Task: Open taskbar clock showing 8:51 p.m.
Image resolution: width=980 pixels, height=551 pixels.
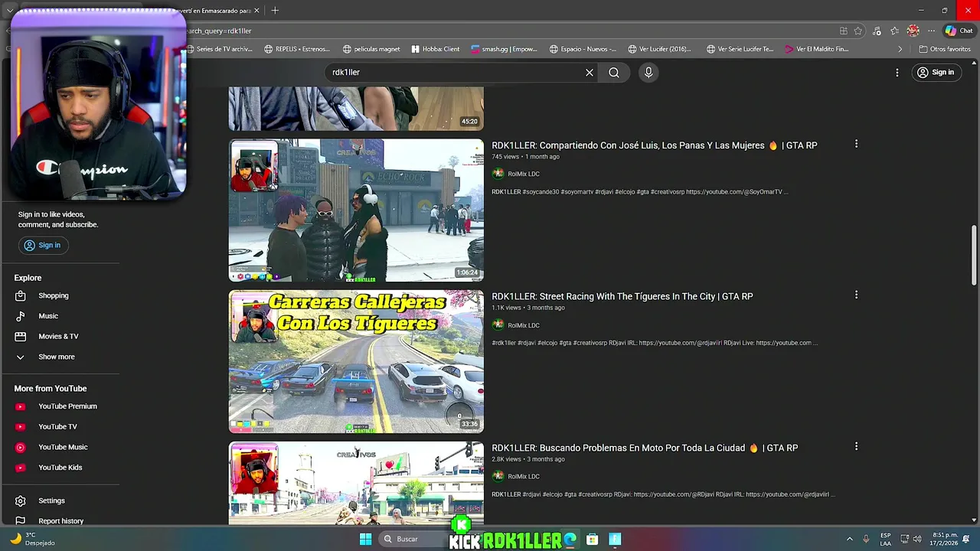Action: pos(944,539)
